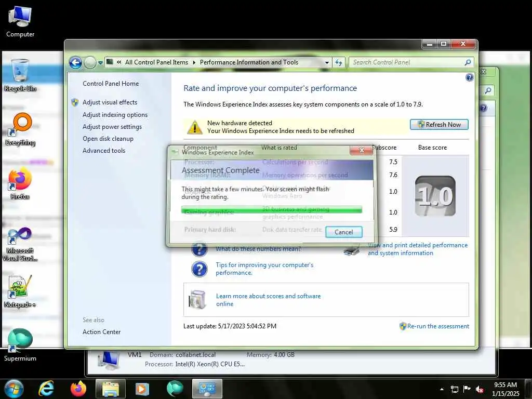Image resolution: width=532 pixels, height=399 pixels.
Task: Expand the address bar history dropdown
Action: [x=327, y=63]
